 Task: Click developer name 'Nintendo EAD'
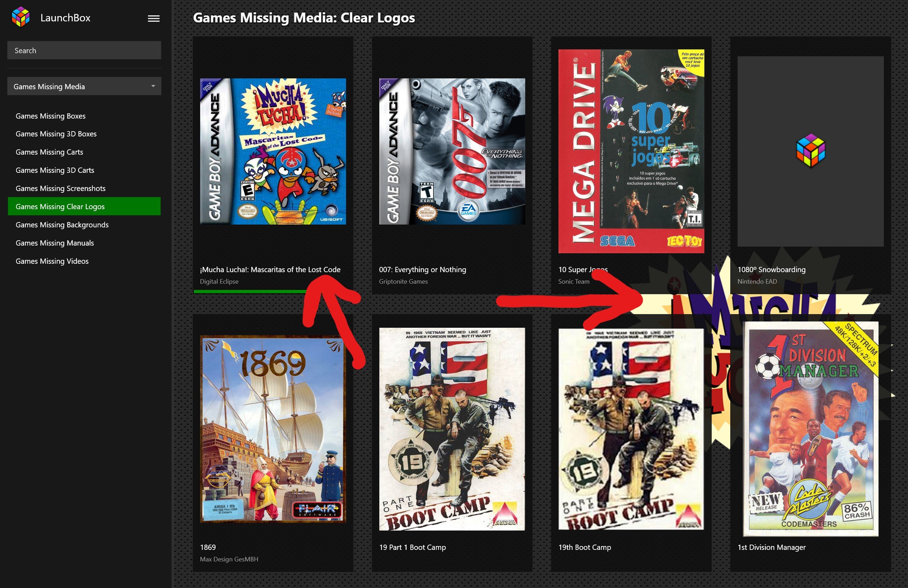click(x=757, y=282)
